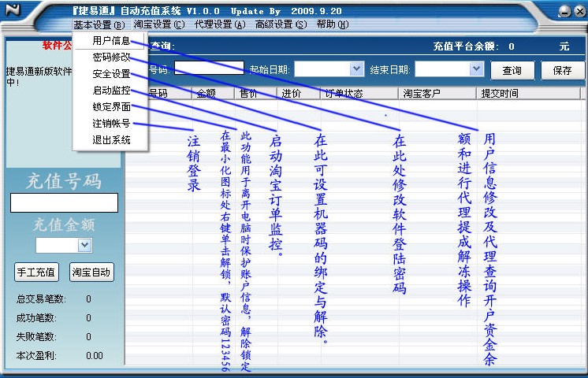Expand the 结束日期 dropdown arrow
588x378 pixels.
coord(476,69)
